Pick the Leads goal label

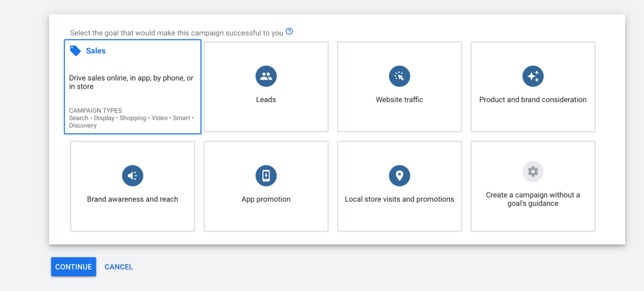point(266,100)
